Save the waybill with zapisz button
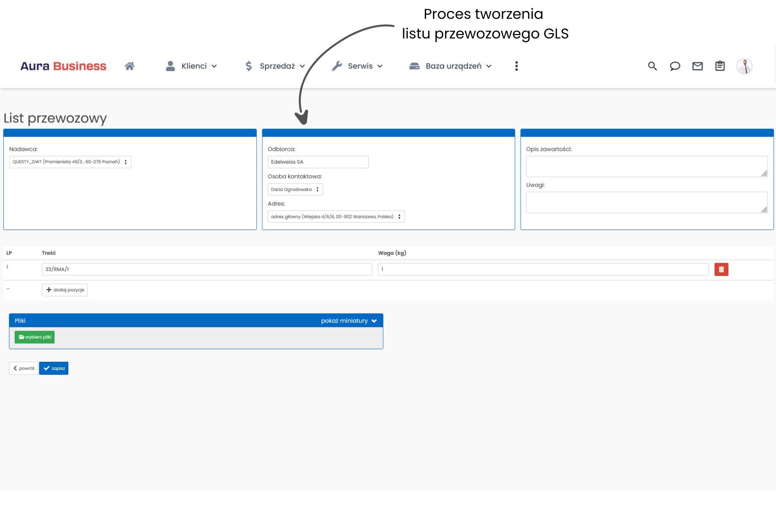This screenshot has height=532, width=776. pos(54,368)
